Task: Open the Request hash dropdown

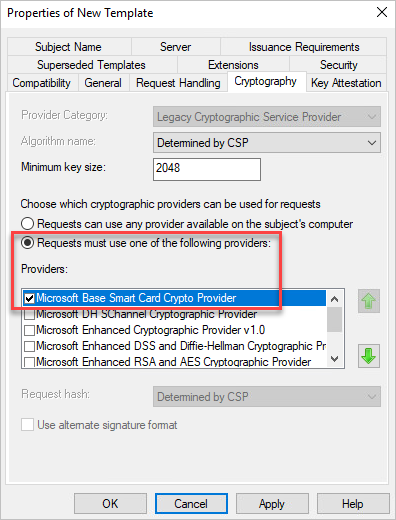Action: coord(267,396)
